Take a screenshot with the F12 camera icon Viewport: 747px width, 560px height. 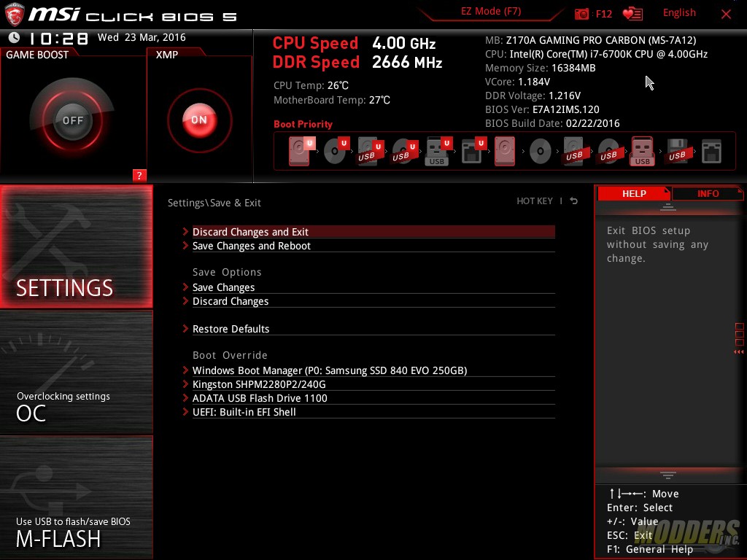(581, 14)
